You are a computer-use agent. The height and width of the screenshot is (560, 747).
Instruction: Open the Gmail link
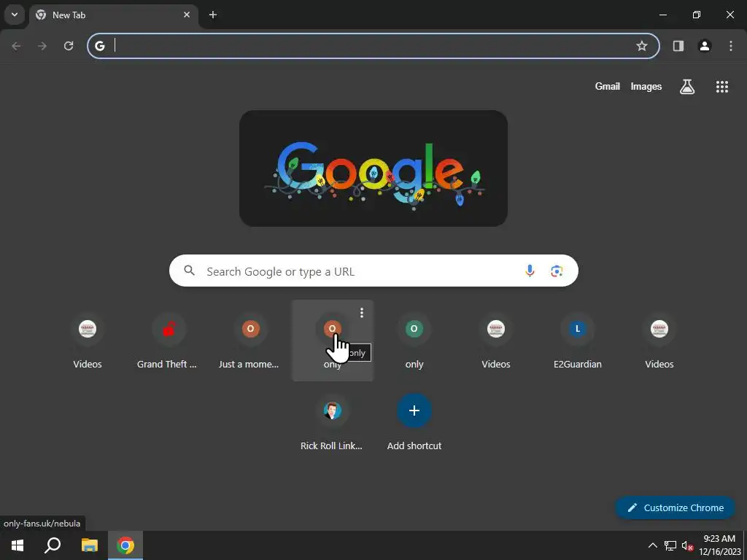608,86
